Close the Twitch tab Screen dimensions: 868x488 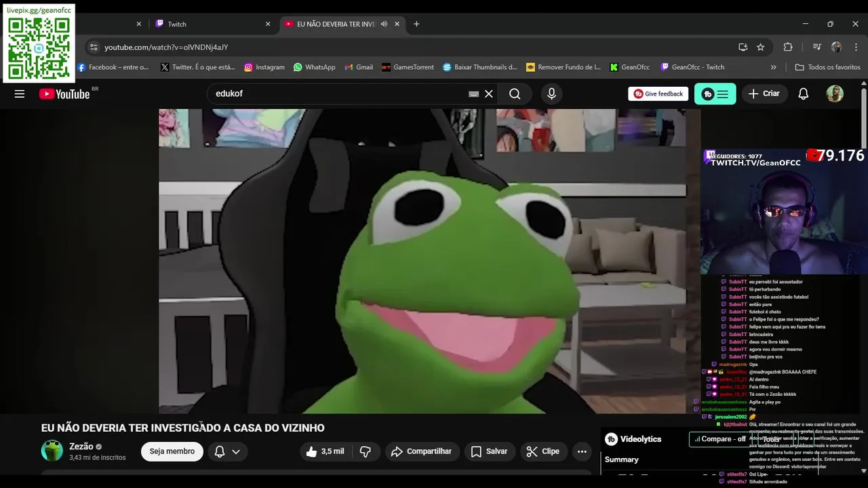pyautogui.click(x=268, y=24)
